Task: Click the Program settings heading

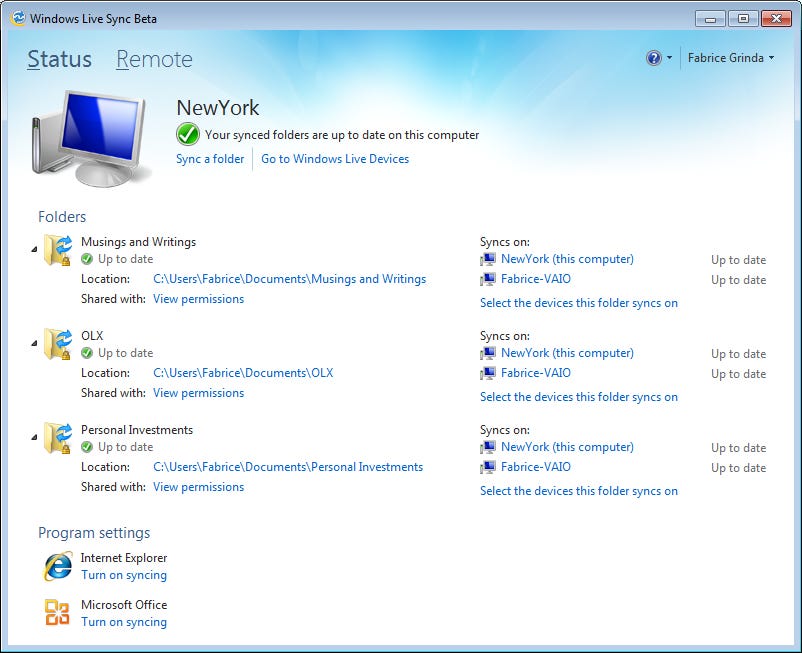Action: coord(94,533)
